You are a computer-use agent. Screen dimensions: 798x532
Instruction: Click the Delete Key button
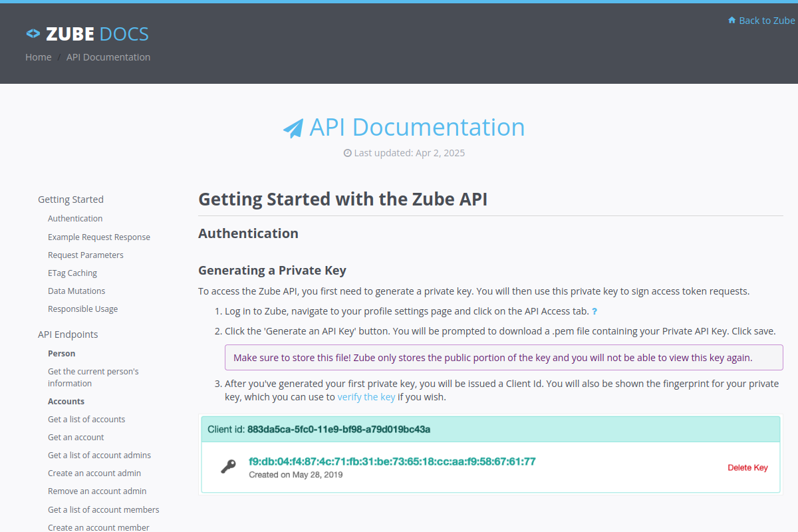tap(748, 467)
